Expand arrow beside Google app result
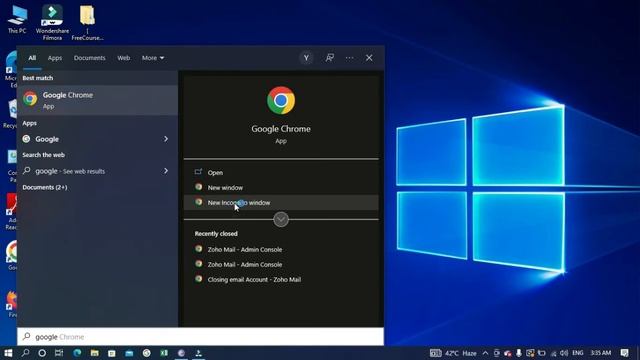Image resolution: width=640 pixels, height=360 pixels. (x=166, y=139)
